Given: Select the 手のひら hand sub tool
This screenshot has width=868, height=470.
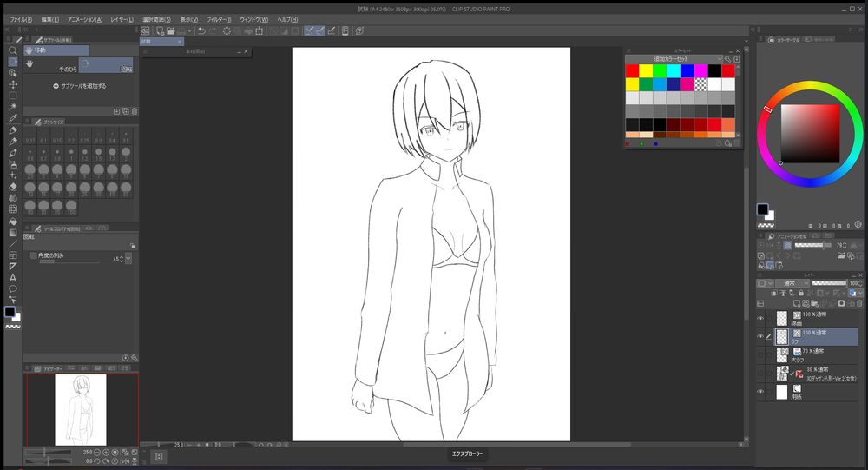Looking at the screenshot, I should (x=51, y=65).
